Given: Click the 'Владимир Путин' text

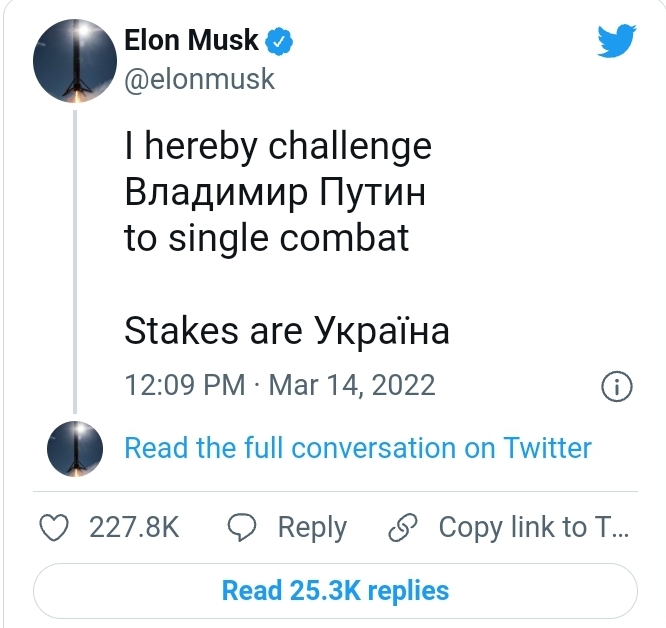Looking at the screenshot, I should (275, 193).
